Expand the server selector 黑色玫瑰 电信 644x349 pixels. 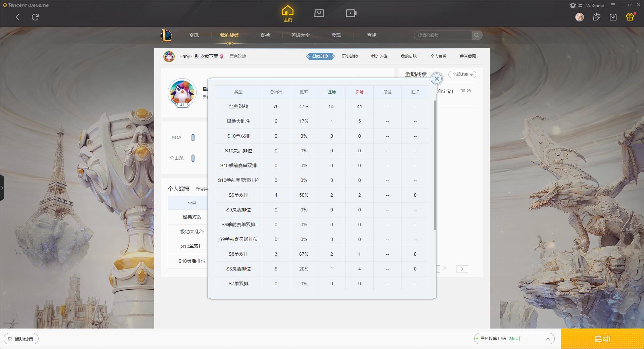(514, 339)
